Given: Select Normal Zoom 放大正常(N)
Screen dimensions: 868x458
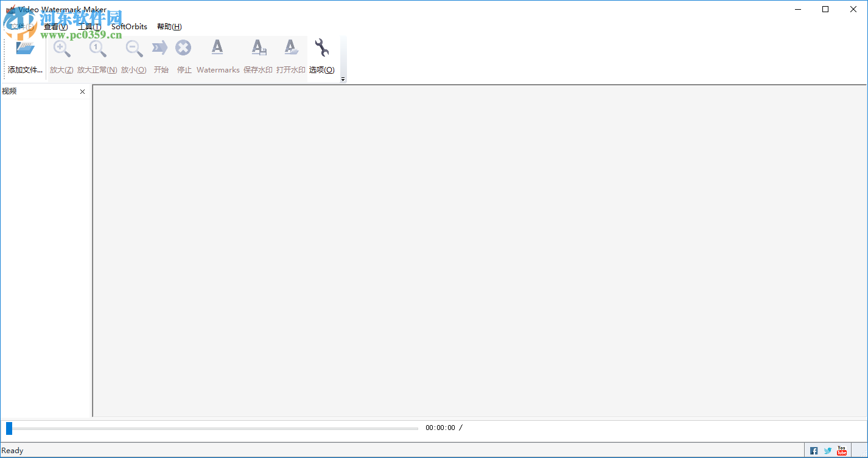Looking at the screenshot, I should pos(96,50).
